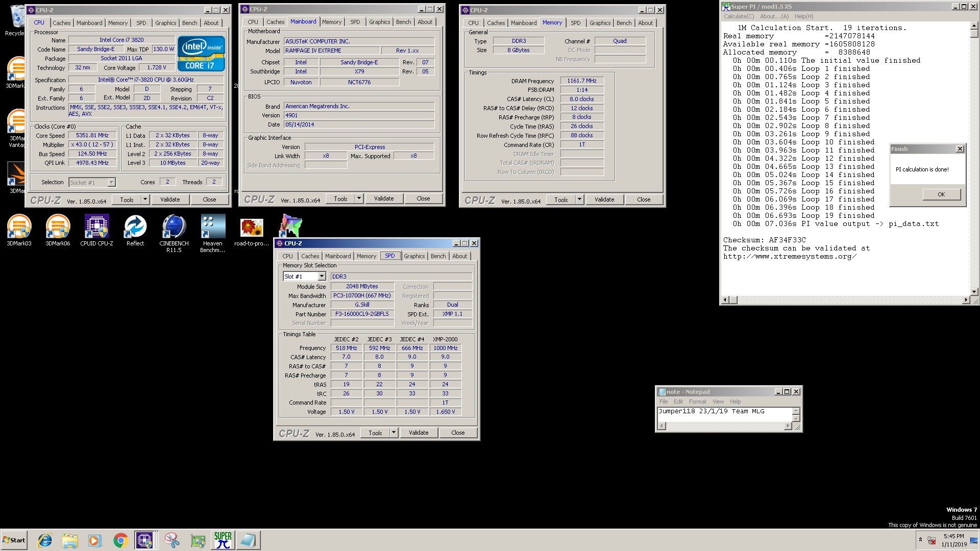The width and height of the screenshot is (980, 551).
Task: Expand the Tools dropdown arrow in the SPD window
Action: point(394,433)
